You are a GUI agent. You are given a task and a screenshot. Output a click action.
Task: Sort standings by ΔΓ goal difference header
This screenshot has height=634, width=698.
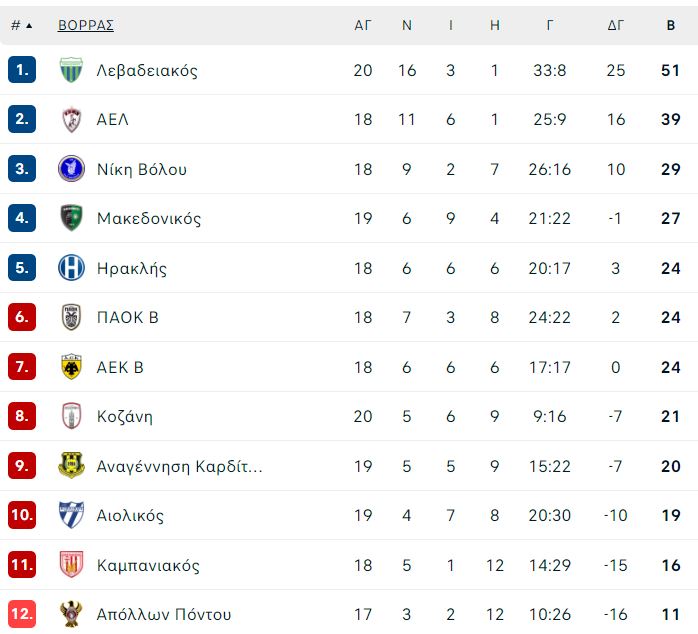click(x=616, y=25)
